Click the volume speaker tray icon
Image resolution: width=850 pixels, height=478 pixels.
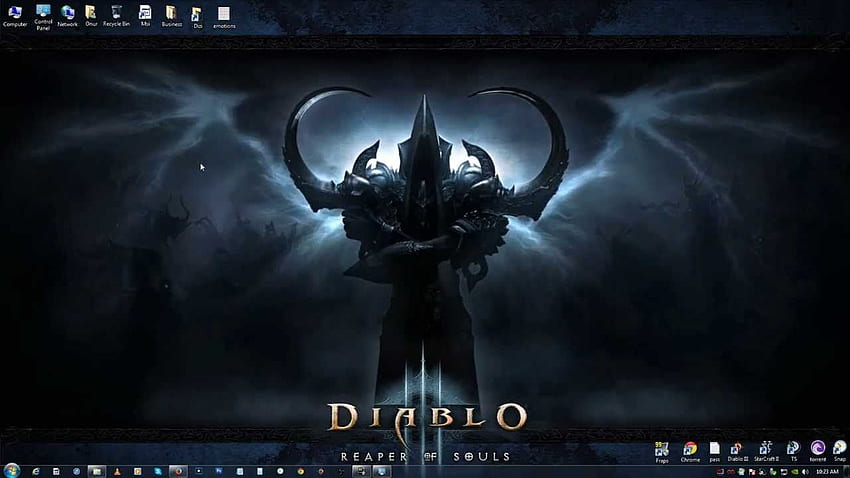coord(805,472)
